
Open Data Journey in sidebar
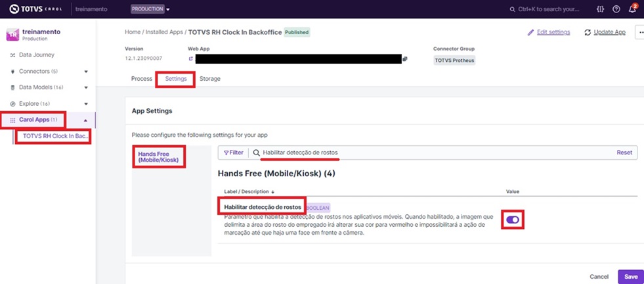point(37,55)
